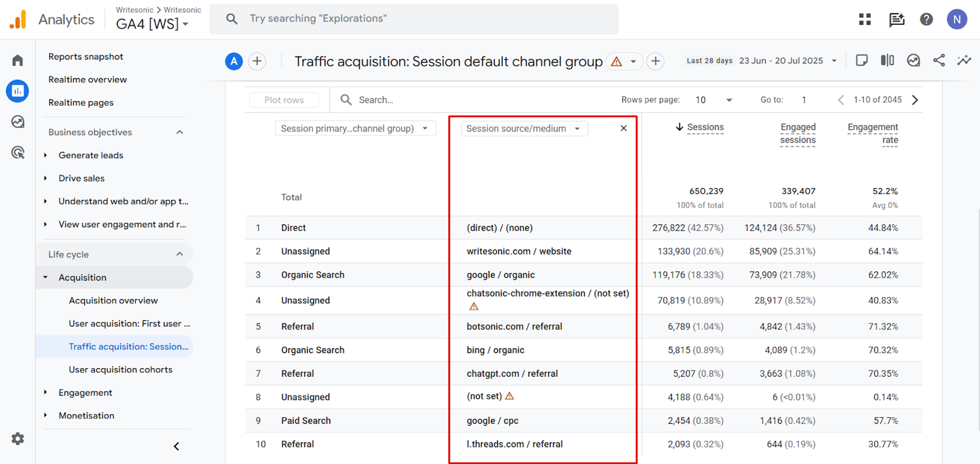The height and width of the screenshot is (464, 980).
Task: Click warning triangle on (not set) row
Action: coord(509,396)
